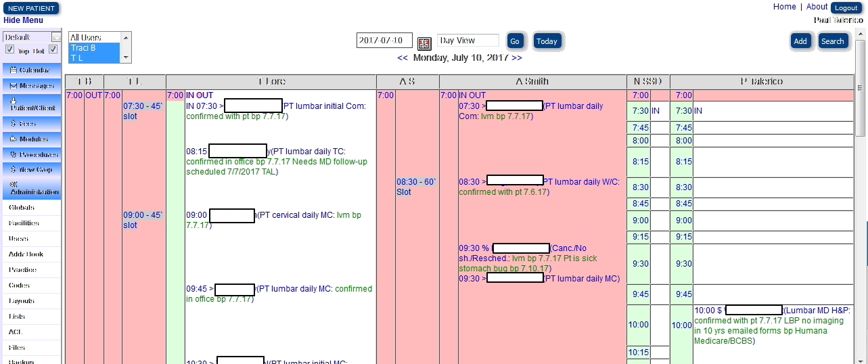Click the Add appointment button
The height and width of the screenshot is (364, 868).
point(800,41)
